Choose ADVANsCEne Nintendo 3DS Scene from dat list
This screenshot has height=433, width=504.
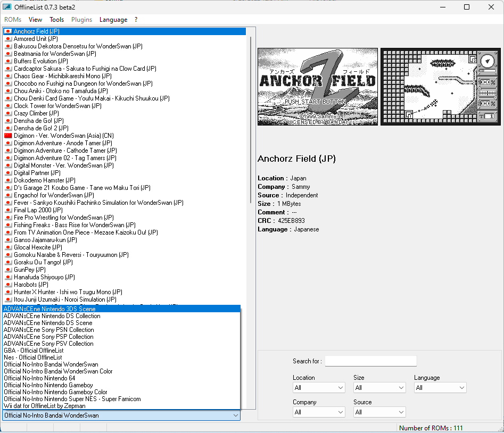point(121,309)
